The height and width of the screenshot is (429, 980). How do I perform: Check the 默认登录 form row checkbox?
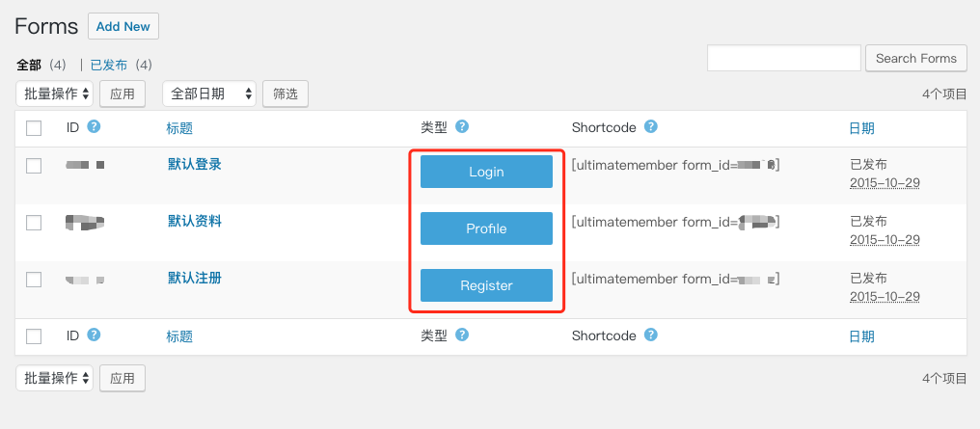(34, 166)
